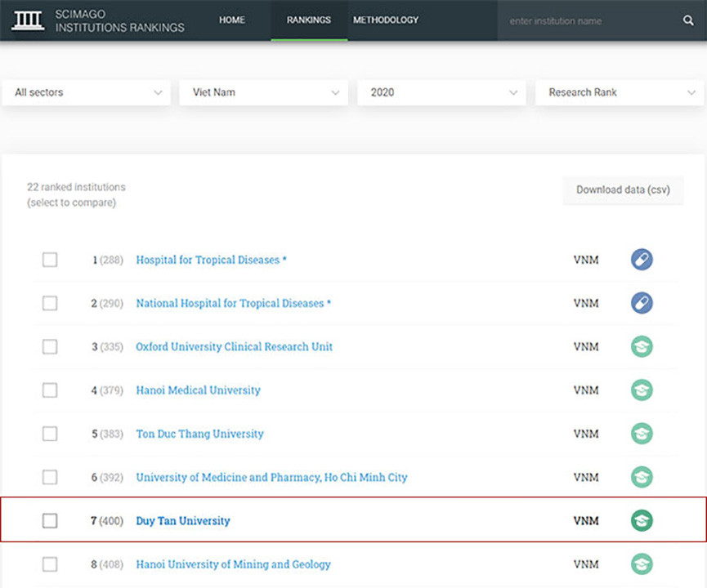Viewport: 707px width, 588px height.
Task: Click the Download data (csv) button
Action: 623,189
